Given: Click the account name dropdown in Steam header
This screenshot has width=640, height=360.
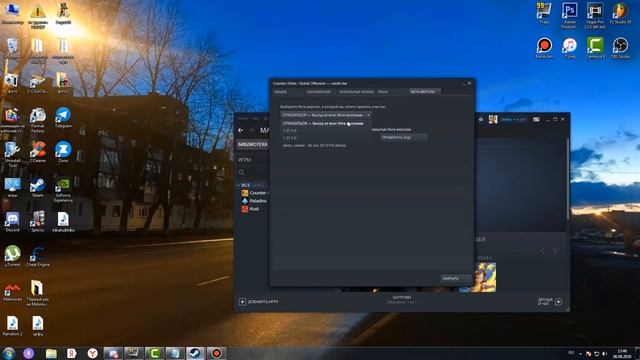Looking at the screenshot, I should pyautogui.click(x=513, y=119).
